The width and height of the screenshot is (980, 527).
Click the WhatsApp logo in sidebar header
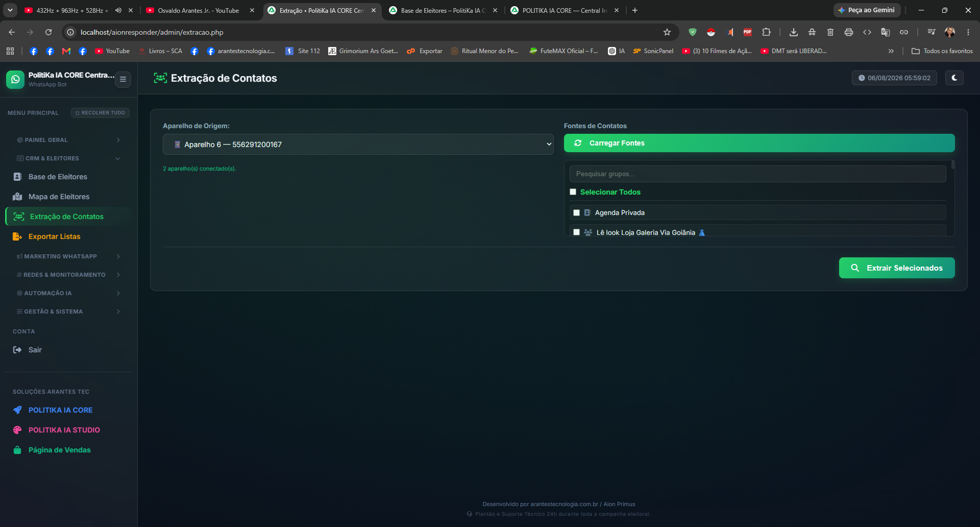15,80
